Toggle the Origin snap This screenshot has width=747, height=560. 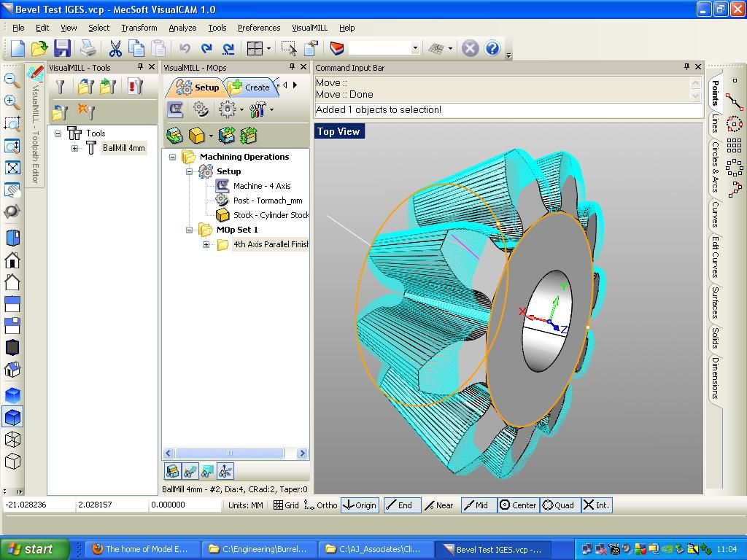coord(360,505)
